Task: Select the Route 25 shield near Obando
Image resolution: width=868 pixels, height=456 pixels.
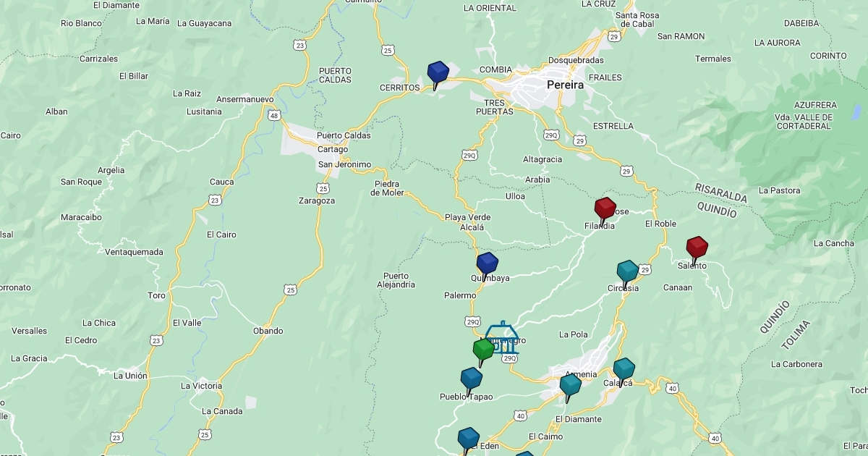Action: point(291,290)
